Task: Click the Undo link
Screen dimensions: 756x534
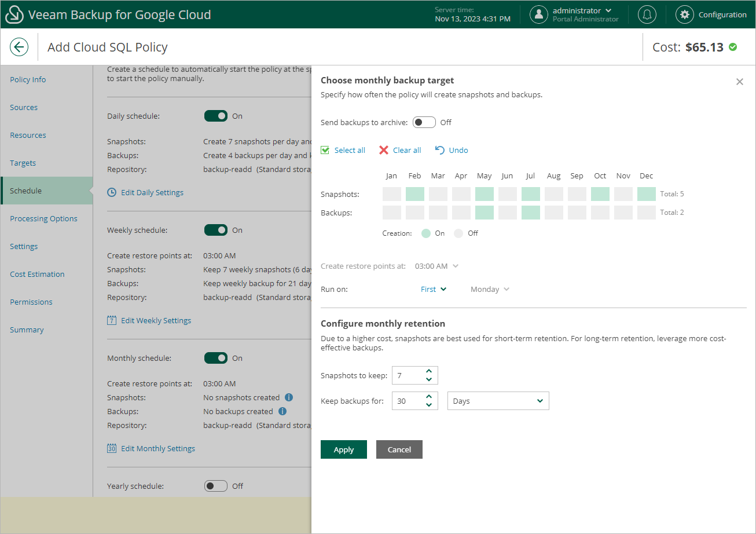Action: click(458, 150)
